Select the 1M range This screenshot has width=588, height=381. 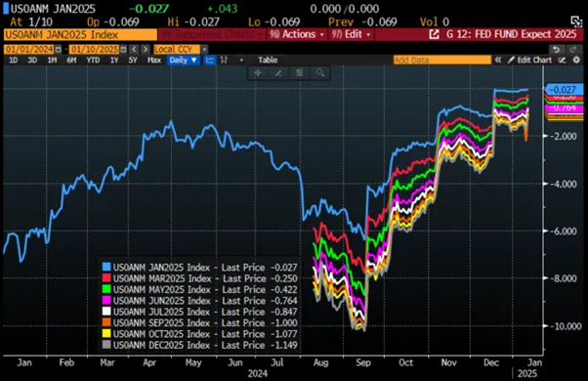tap(52, 60)
